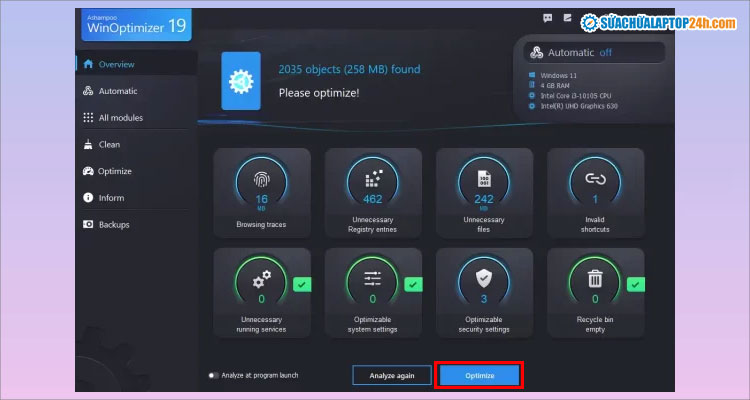Click the Overview home icon
The width and height of the screenshot is (750, 400).
click(x=88, y=64)
